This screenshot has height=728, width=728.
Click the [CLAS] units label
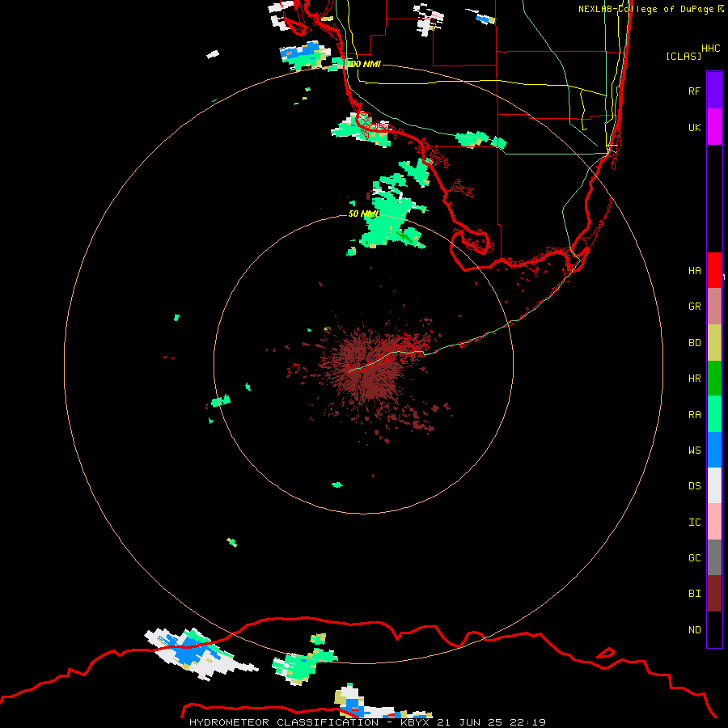pos(684,56)
